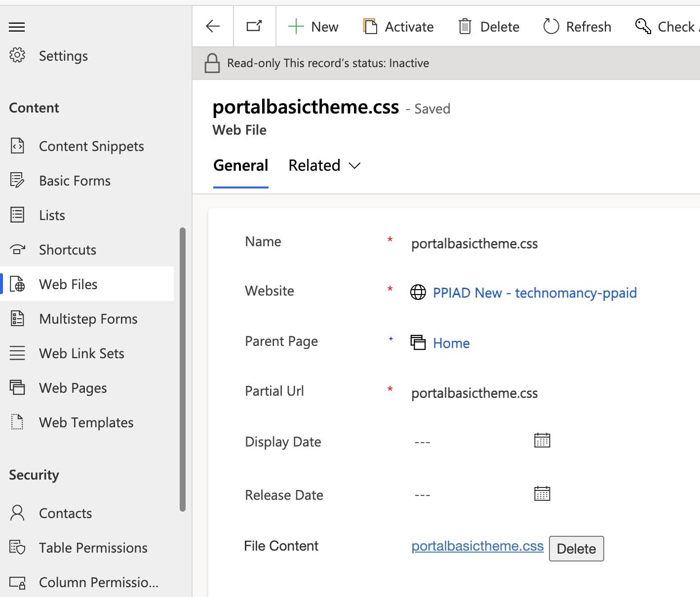Open the Shortcuts section icon
Screen dimensions: 700x597
(17, 249)
